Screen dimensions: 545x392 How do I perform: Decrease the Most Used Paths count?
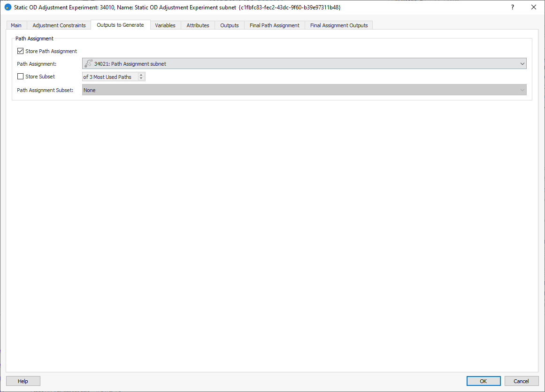(141, 78)
